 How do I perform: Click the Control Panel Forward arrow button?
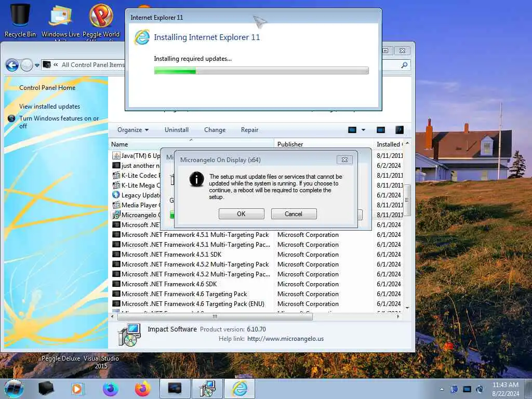(x=26, y=65)
